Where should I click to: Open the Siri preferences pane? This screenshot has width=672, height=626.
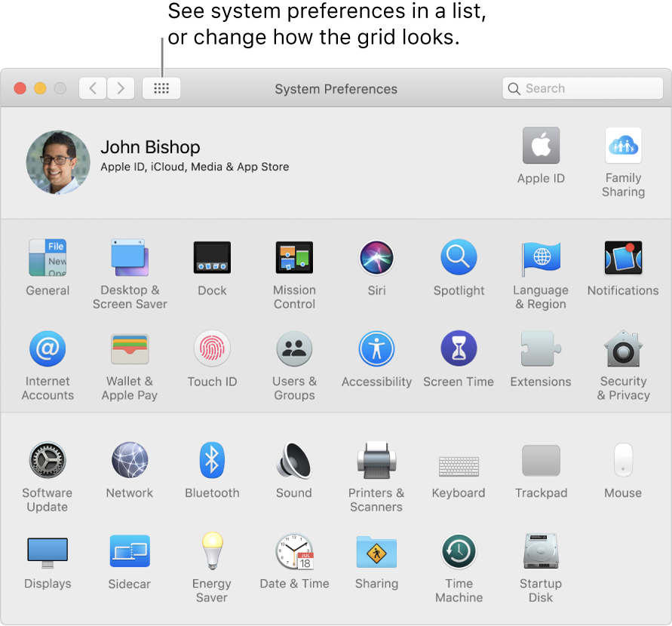tap(376, 257)
